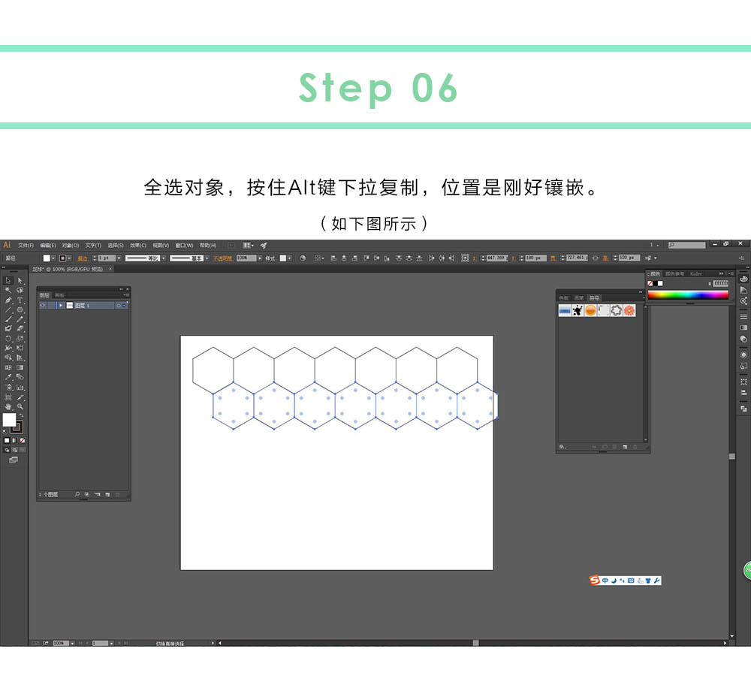Image resolution: width=751 pixels, height=700 pixels.
Task: Open the Edit menu
Action: point(48,246)
